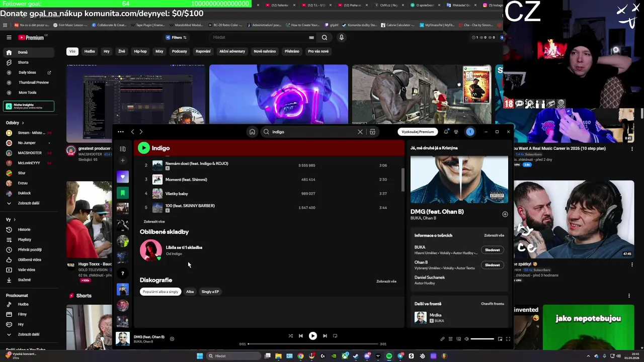Follow BUKA with Sledovat button
644x362 pixels.
pos(492,250)
